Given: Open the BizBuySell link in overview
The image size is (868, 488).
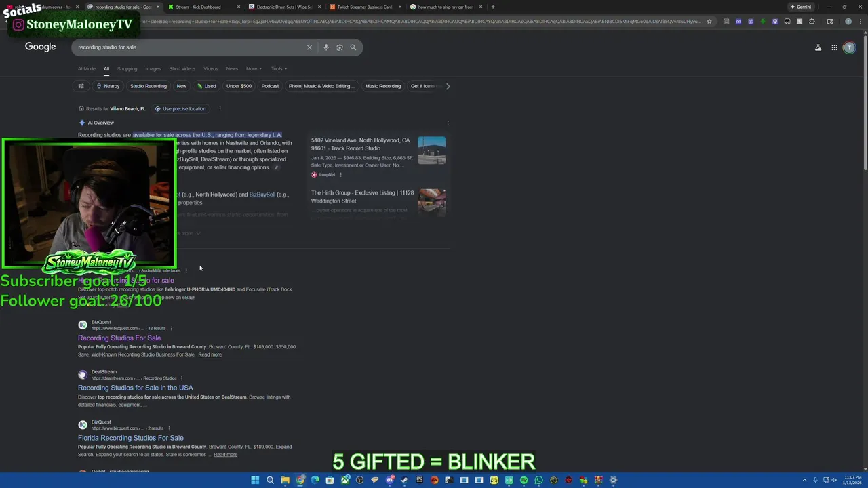Looking at the screenshot, I should tap(262, 195).
